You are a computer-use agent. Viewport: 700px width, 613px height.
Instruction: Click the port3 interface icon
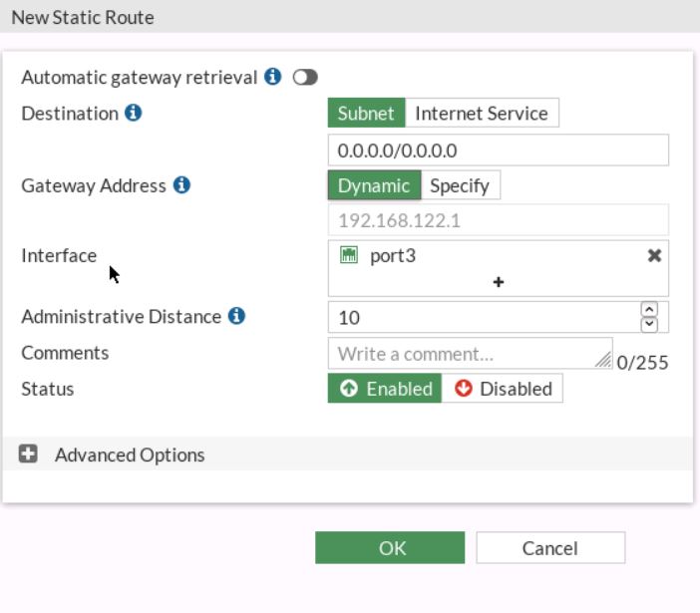pos(348,255)
